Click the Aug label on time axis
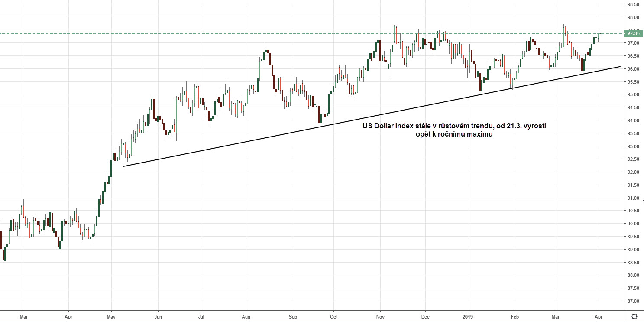The image size is (644, 322). pos(246,316)
